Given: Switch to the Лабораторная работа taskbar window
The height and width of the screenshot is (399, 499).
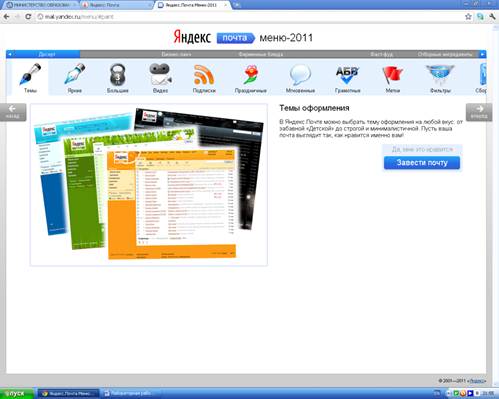Looking at the screenshot, I should [132, 394].
